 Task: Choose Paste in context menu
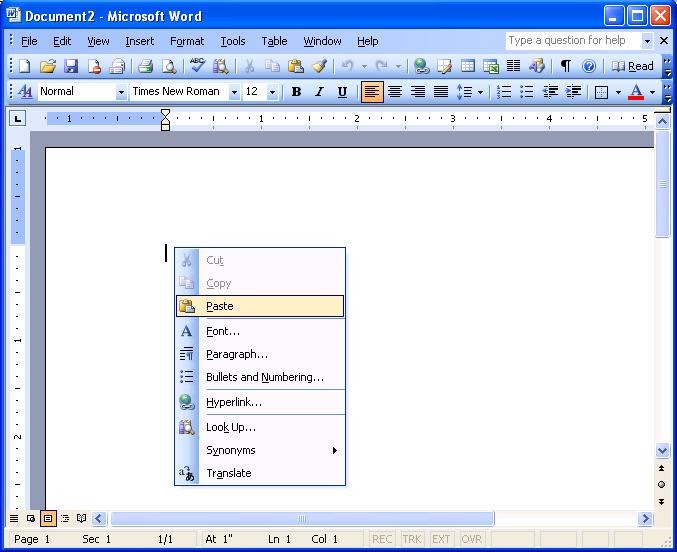coord(260,306)
